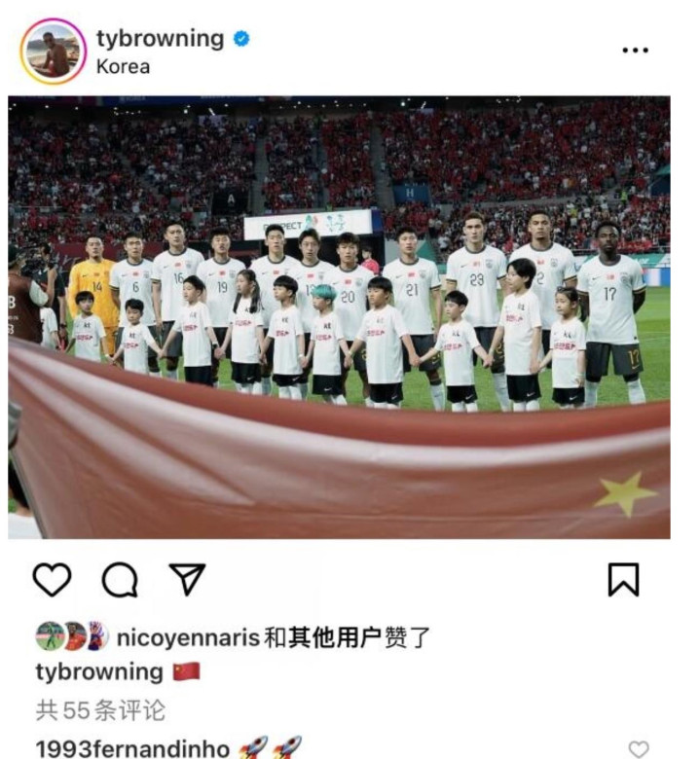Viewport: 700px width, 759px height.
Task: Click the first liker avatar thumbnail
Action: 49,636
